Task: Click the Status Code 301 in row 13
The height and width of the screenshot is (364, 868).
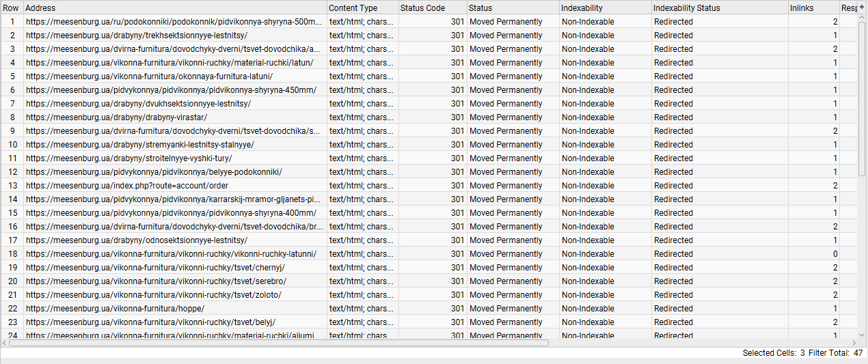Action: [x=457, y=186]
